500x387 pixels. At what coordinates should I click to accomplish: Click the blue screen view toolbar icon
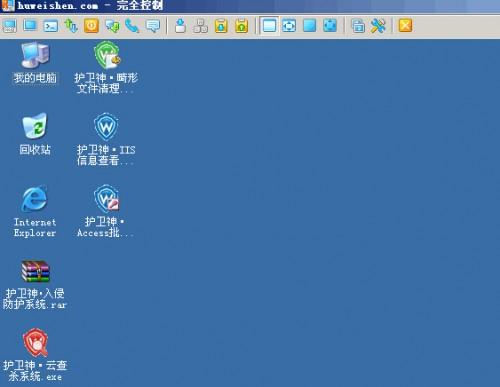[x=30, y=26]
